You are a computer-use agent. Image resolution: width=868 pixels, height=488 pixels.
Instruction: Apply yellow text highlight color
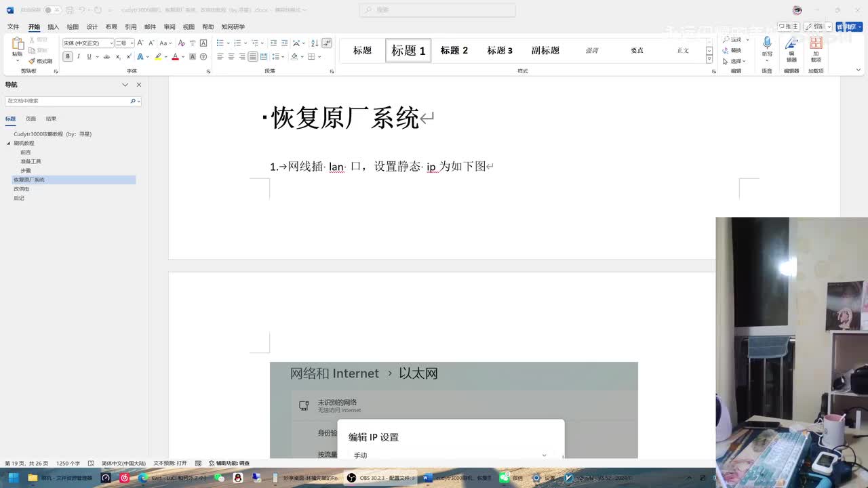158,57
